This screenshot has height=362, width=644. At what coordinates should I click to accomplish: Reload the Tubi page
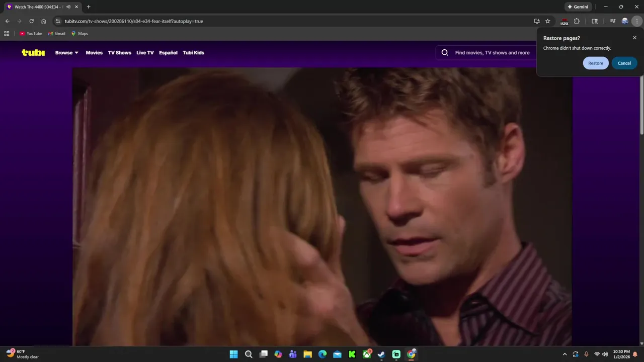[31, 21]
